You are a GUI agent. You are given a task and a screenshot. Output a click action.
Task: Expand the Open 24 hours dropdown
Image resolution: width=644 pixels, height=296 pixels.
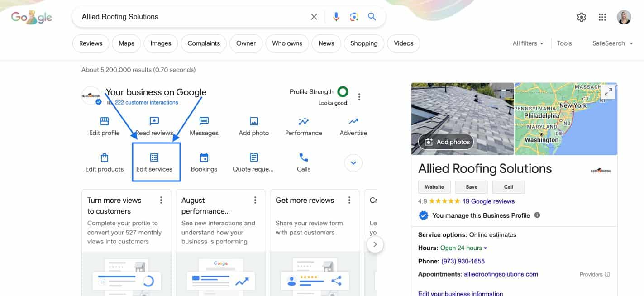pyautogui.click(x=464, y=248)
